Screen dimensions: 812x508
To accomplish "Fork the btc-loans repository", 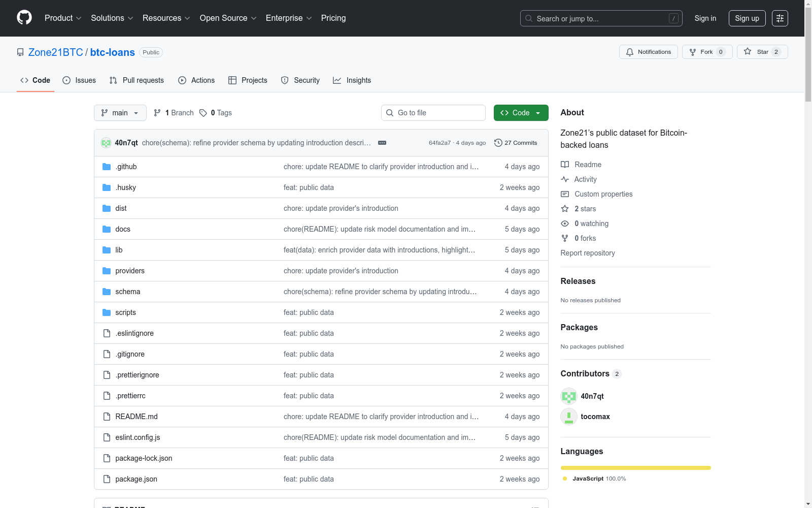I will [707, 52].
